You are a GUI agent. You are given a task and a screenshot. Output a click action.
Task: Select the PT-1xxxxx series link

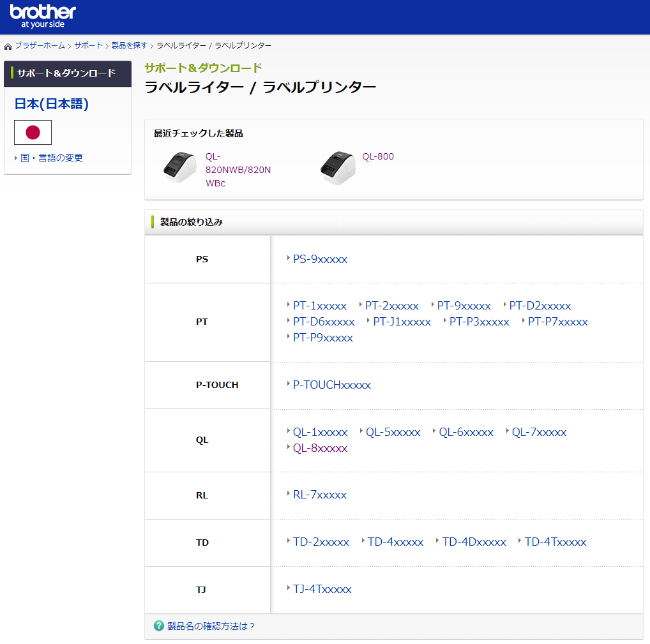[320, 306]
